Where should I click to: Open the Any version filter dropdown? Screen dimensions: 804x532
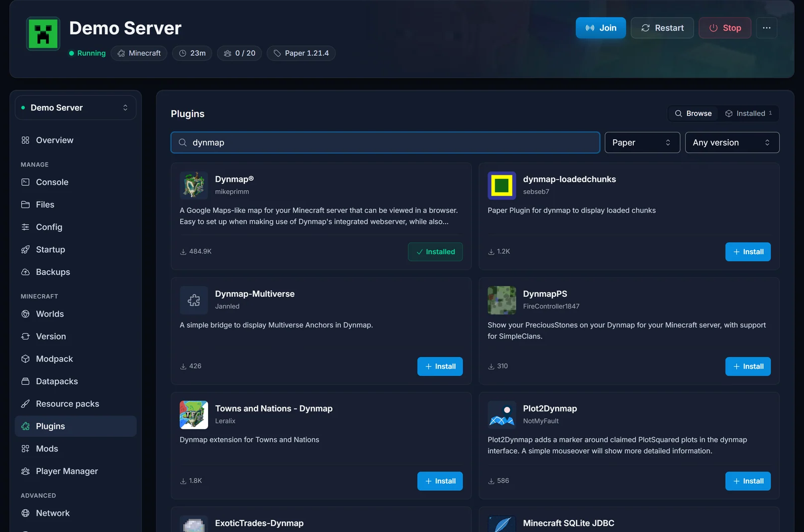click(732, 143)
